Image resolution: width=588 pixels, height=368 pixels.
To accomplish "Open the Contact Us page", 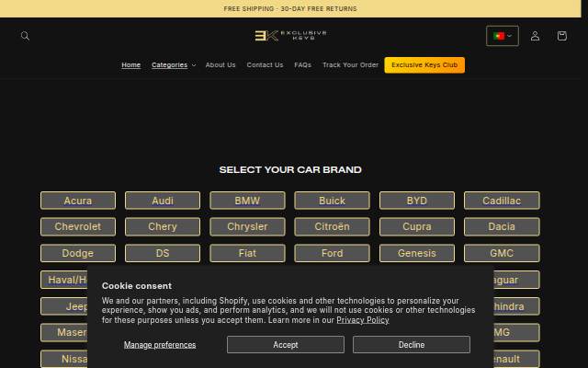I will pyautogui.click(x=265, y=65).
